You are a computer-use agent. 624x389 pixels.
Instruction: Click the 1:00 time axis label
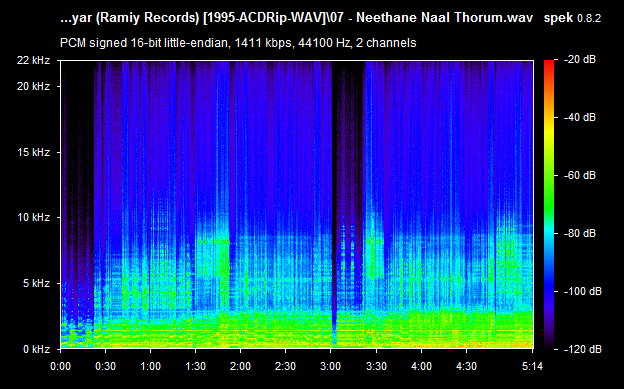point(150,366)
